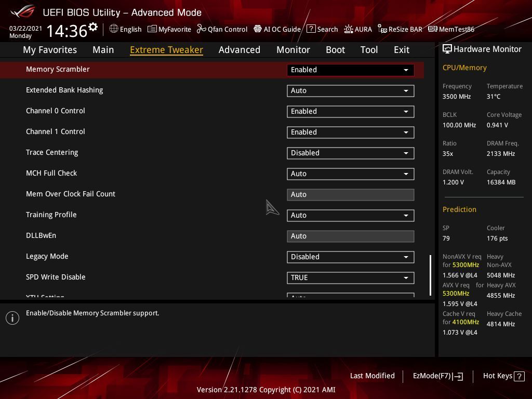Click the CPU/Memory heading
Screen dimensions: 532x399
464,68
